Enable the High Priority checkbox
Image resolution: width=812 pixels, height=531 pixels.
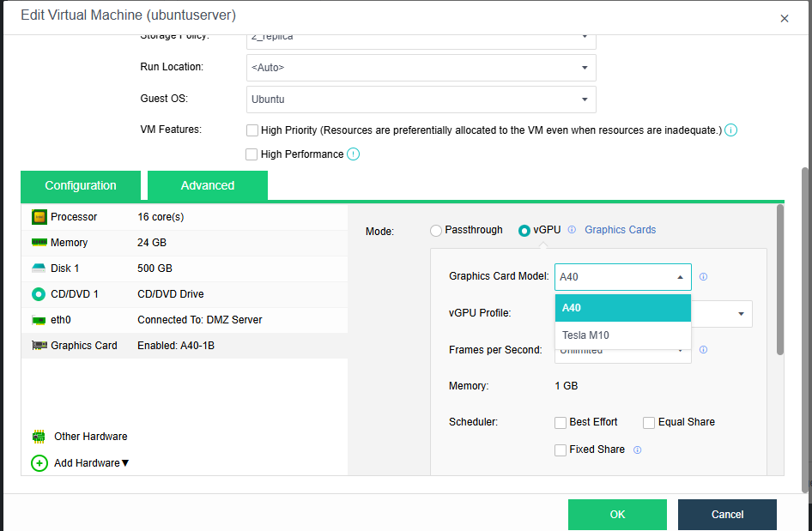tap(251, 130)
